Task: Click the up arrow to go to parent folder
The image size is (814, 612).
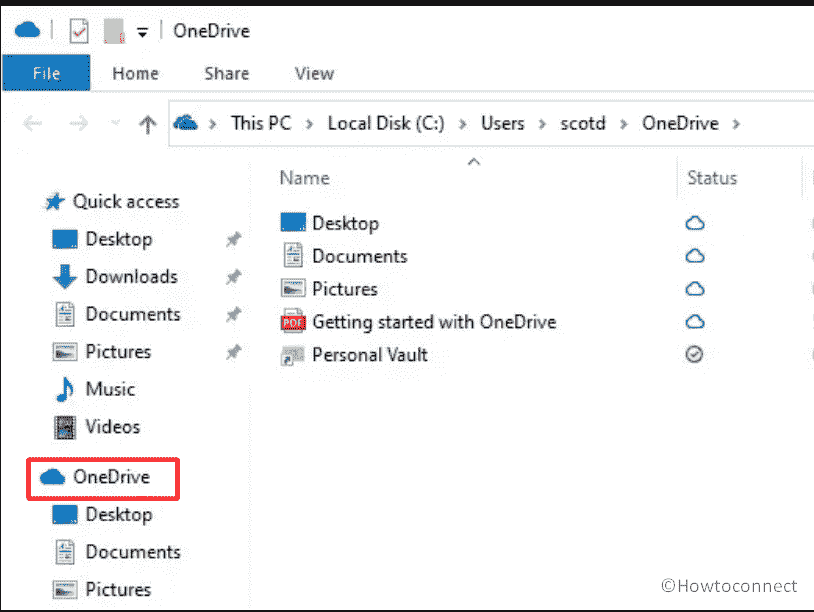Action: (148, 123)
